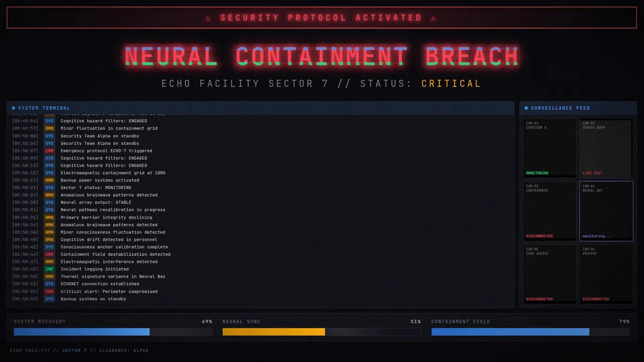Click the orange Neural Sync progress bar
Viewport: 644px width, 362px height.
pos(321,332)
